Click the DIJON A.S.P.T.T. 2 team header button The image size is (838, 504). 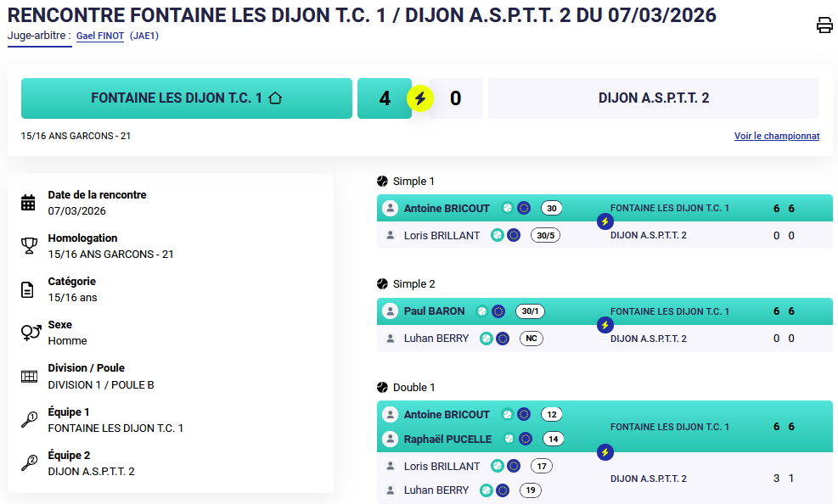tap(653, 98)
